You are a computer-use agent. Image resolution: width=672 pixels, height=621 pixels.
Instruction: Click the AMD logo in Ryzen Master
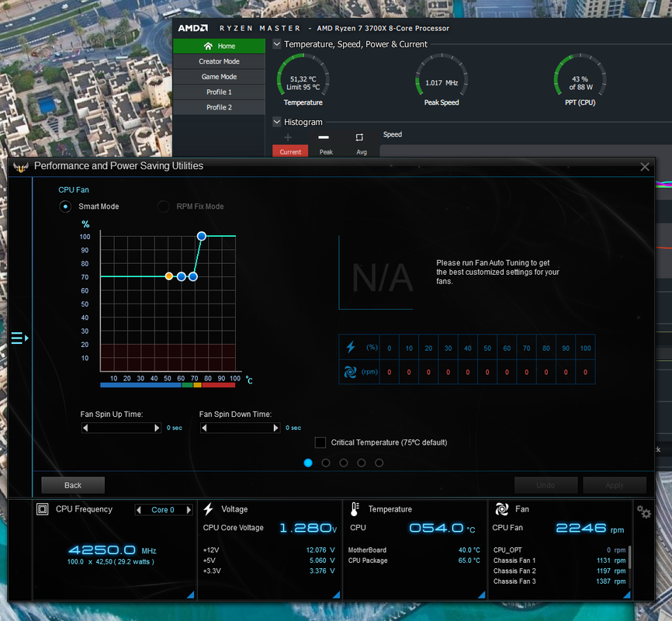pos(193,28)
